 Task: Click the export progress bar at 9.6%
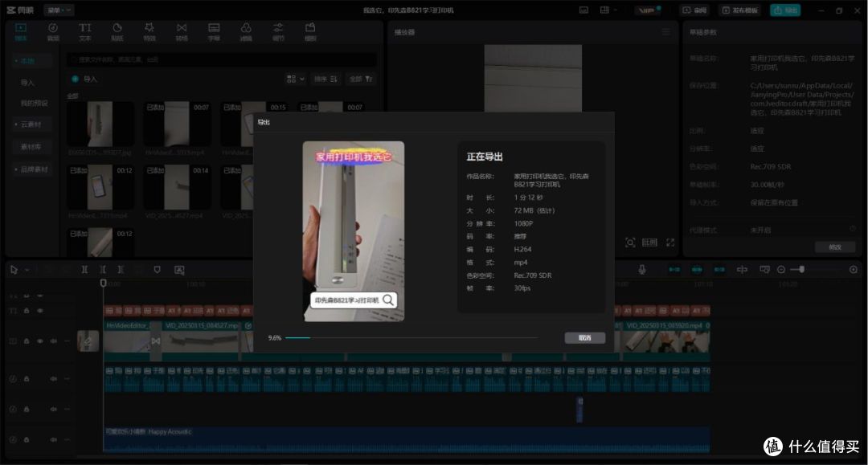tap(411, 337)
